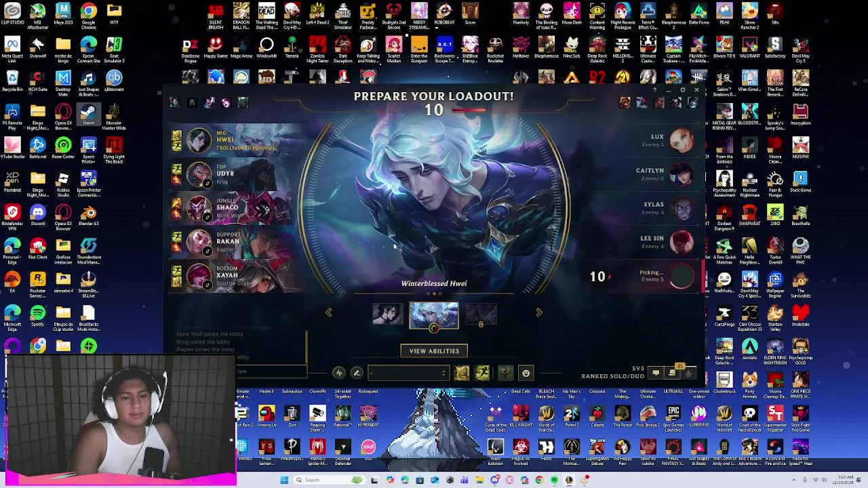Viewport: 868px width, 488px height.
Task: Open Windows Start menu on taskbar
Action: click(x=284, y=480)
